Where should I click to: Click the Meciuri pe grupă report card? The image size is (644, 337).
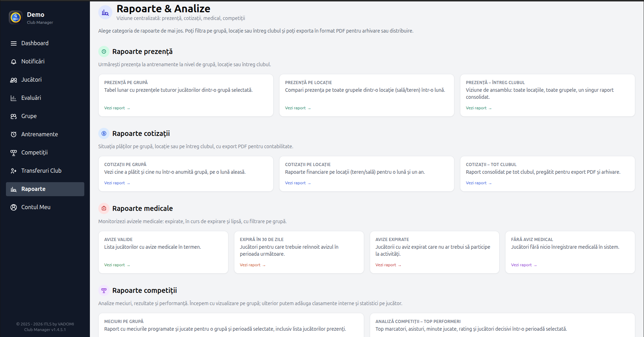pyautogui.click(x=231, y=325)
